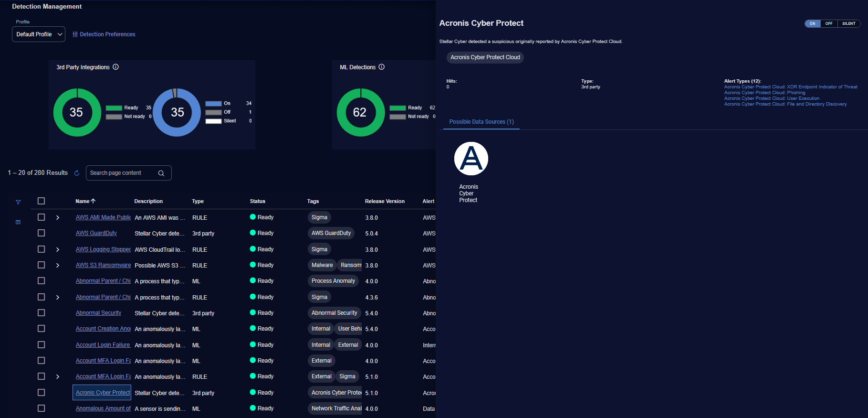Check the Abnormal Security row checkbox
This screenshot has width=868, height=418.
pyautogui.click(x=41, y=312)
